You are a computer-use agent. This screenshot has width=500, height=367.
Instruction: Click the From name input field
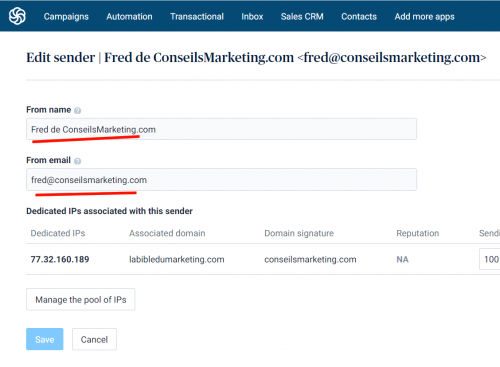coord(221,129)
